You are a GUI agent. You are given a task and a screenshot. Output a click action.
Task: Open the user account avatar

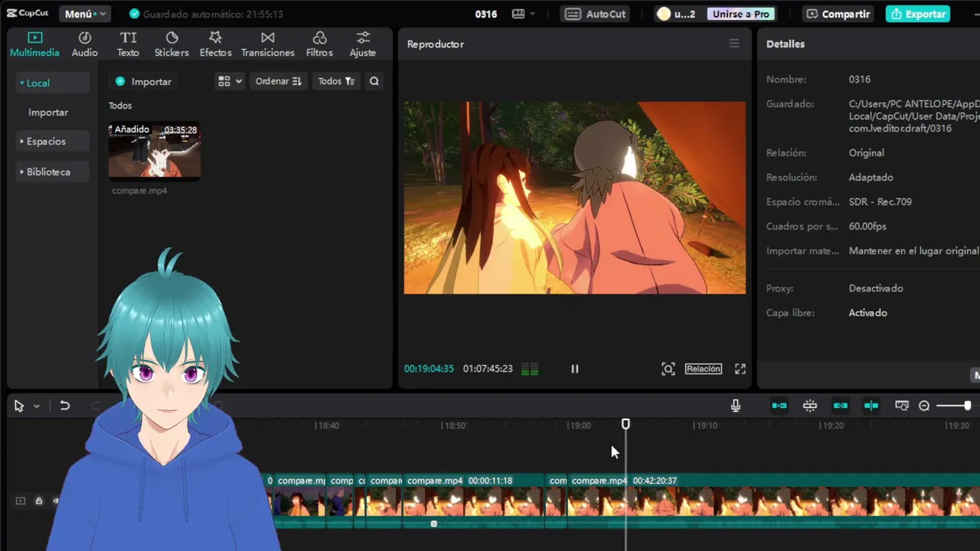coord(664,14)
